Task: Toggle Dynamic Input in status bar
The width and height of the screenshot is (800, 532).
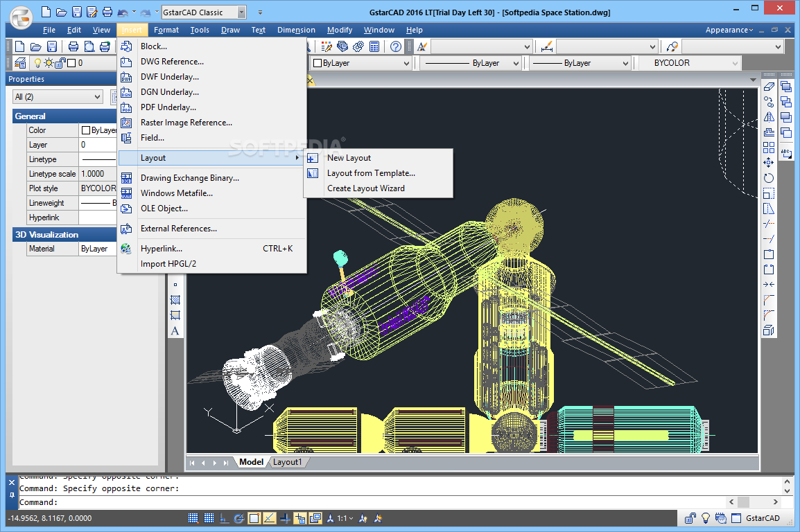Action: [300, 518]
